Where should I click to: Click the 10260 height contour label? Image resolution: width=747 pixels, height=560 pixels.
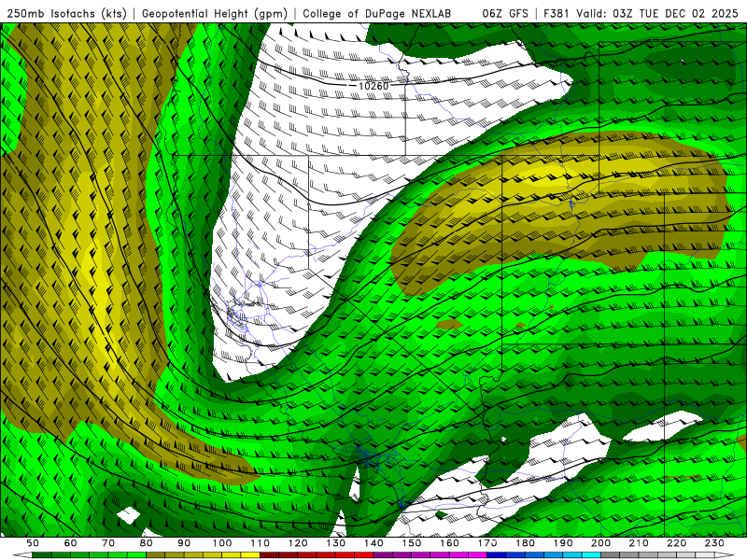(x=373, y=86)
